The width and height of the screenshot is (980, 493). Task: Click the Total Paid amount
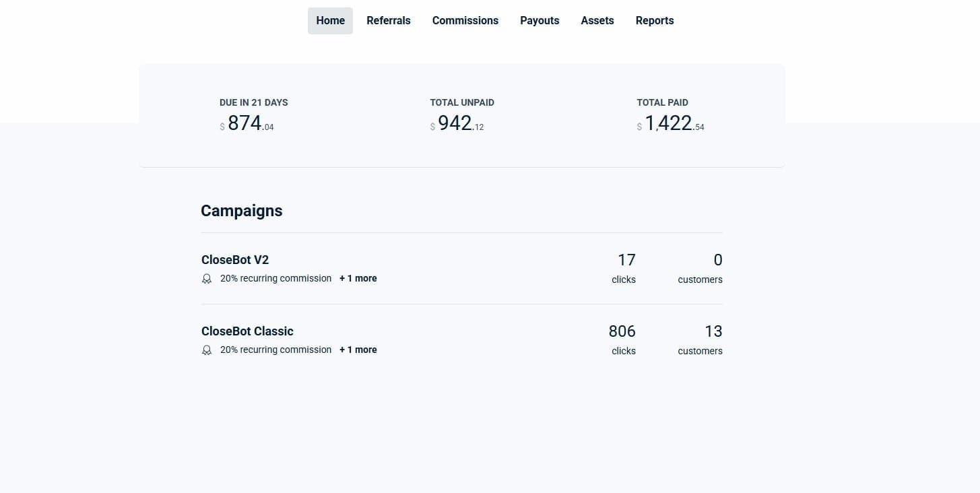(670, 124)
